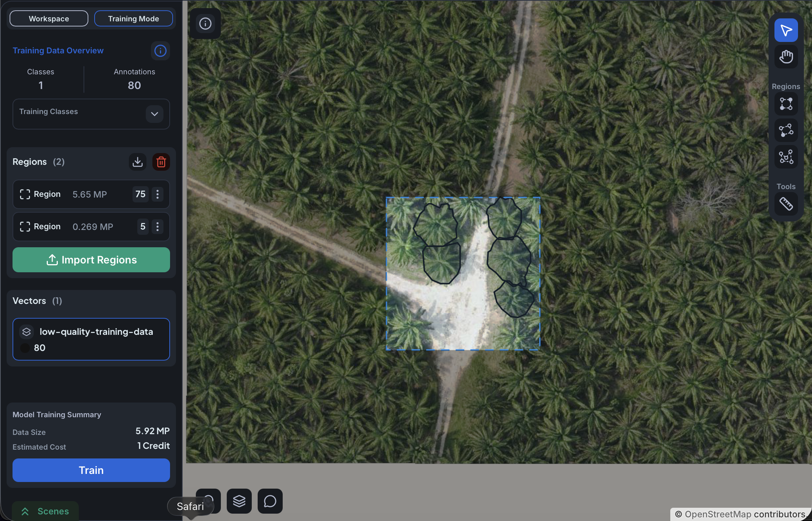Choose the polygon region drawing tool

click(x=786, y=131)
